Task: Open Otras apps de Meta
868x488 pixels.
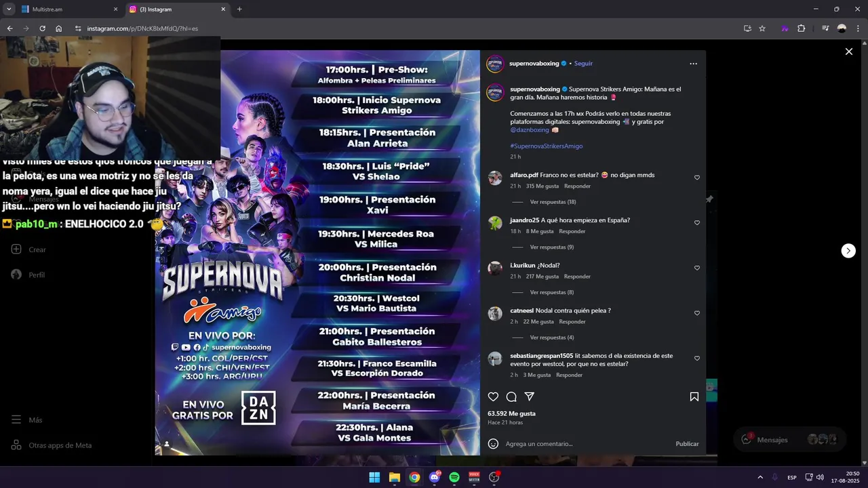Action: tap(52, 445)
